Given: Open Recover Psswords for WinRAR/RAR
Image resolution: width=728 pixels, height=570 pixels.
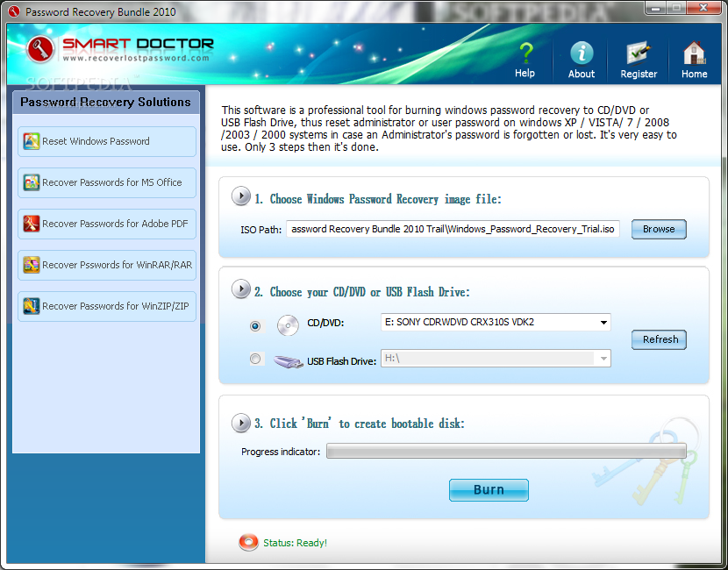Looking at the screenshot, I should pyautogui.click(x=107, y=266).
